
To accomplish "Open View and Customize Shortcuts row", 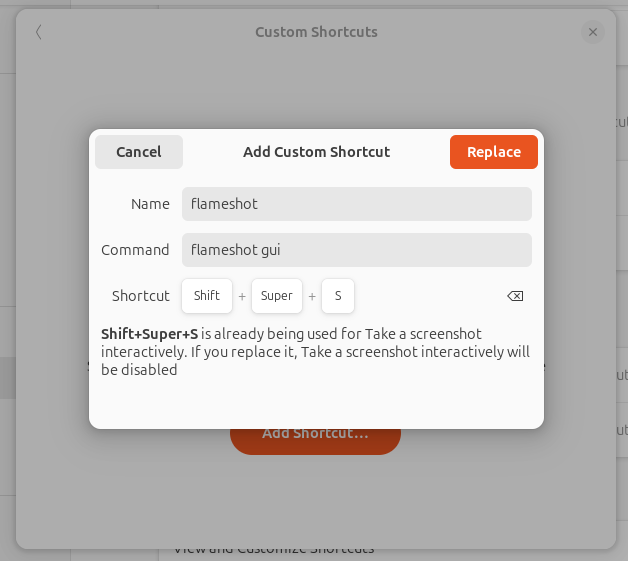I will point(274,549).
